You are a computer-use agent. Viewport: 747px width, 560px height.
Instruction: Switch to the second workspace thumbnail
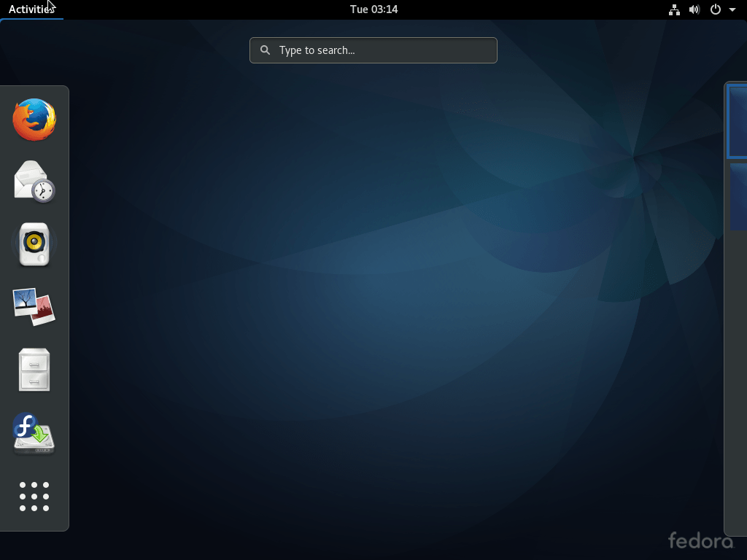738,197
